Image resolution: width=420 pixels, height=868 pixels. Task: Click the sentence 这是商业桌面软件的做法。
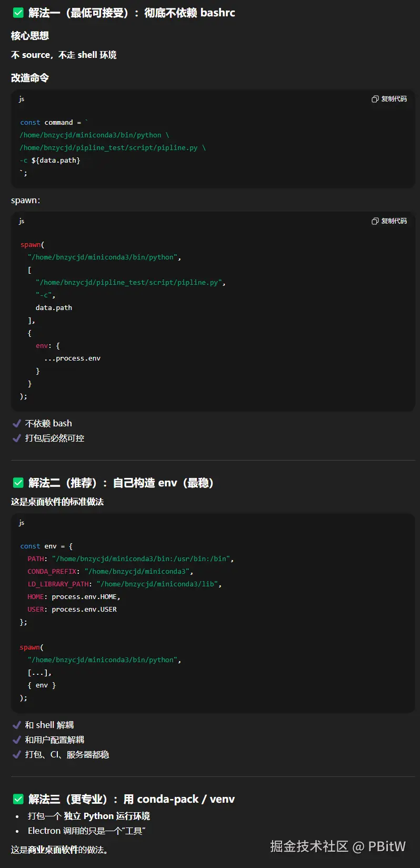click(x=59, y=850)
